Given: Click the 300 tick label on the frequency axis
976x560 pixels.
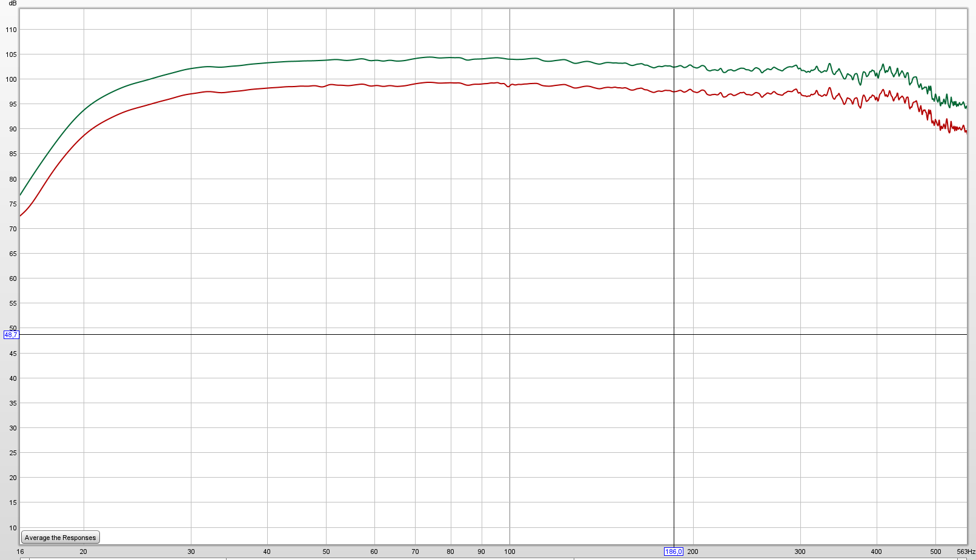Looking at the screenshot, I should click(800, 552).
